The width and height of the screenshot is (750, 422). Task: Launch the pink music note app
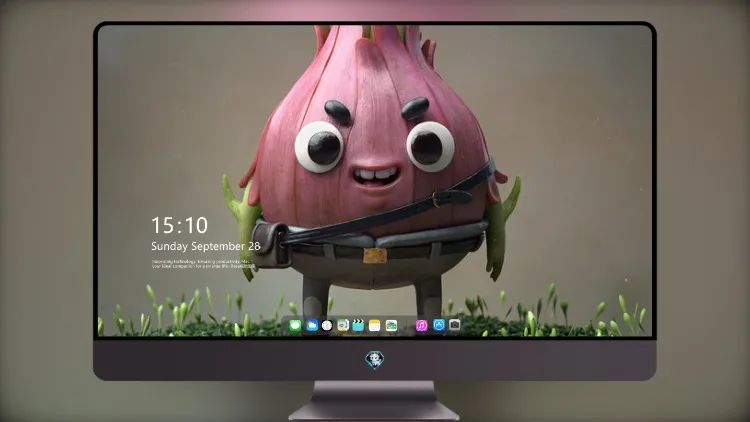click(421, 326)
